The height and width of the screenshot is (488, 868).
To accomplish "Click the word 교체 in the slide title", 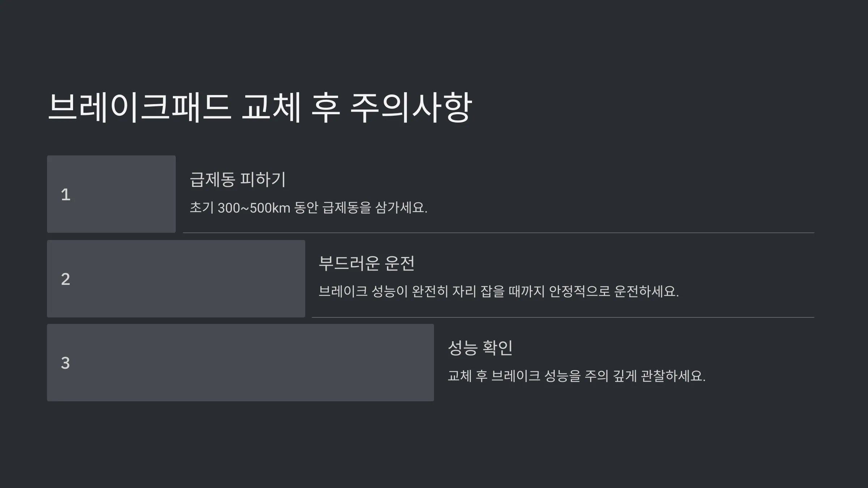I will click(271, 107).
